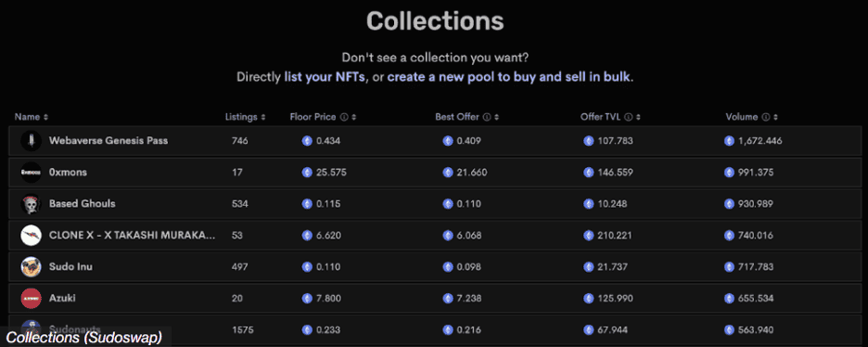Select offer TVL value 146.559

tap(615, 173)
